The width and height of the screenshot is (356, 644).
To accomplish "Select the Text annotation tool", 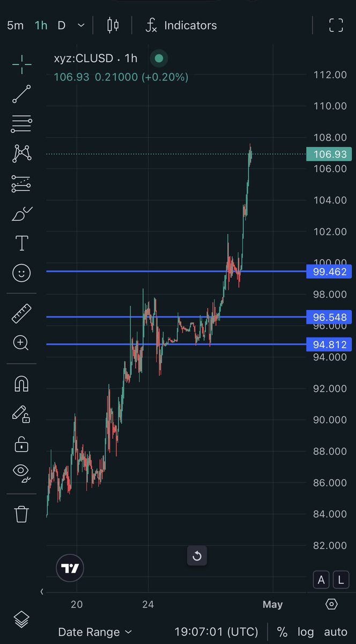I will point(21,243).
